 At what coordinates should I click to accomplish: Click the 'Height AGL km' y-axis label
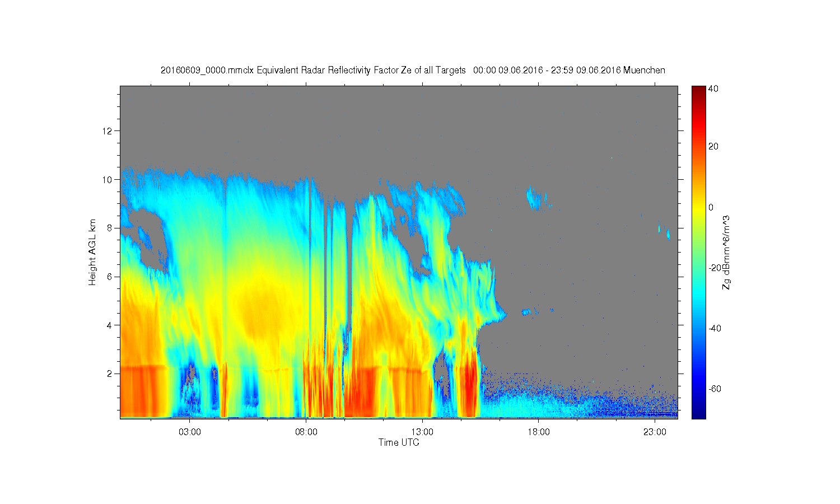[92, 252]
